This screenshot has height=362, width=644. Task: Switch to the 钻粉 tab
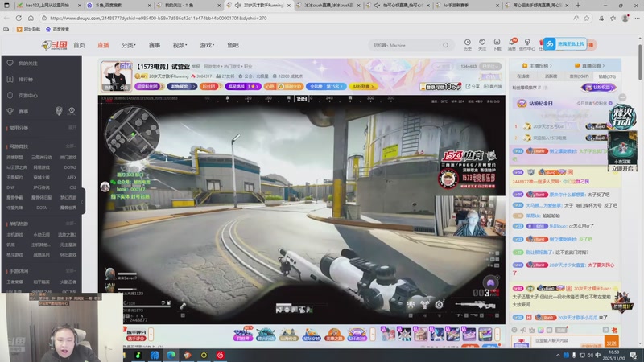pyautogui.click(x=607, y=76)
